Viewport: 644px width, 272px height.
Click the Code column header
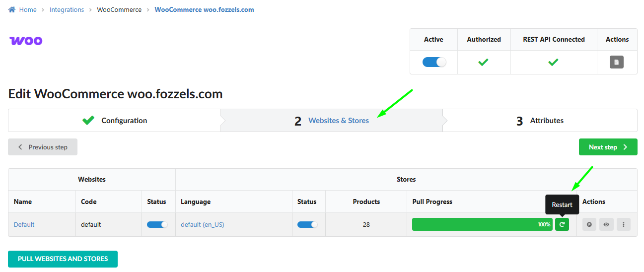click(89, 202)
